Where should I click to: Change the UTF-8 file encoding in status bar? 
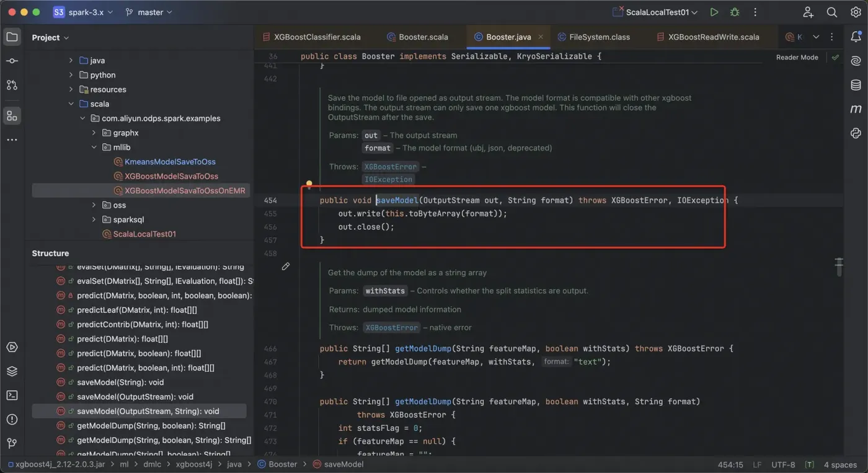[x=783, y=464]
